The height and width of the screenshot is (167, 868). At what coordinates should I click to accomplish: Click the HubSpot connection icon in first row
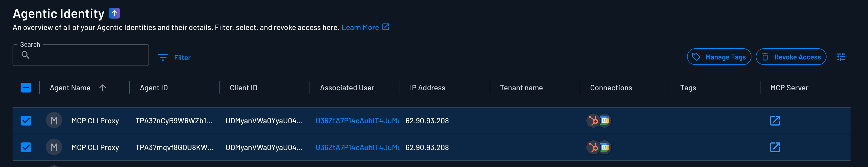[x=593, y=121]
